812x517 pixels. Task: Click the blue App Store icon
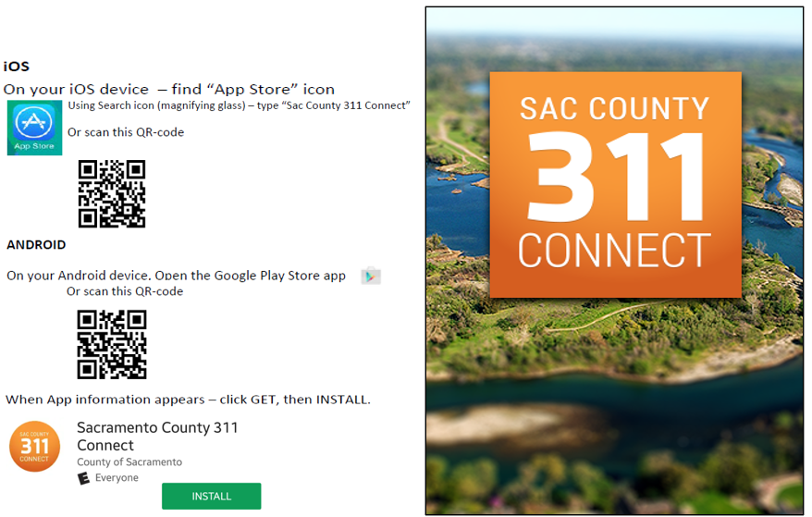coord(35,128)
